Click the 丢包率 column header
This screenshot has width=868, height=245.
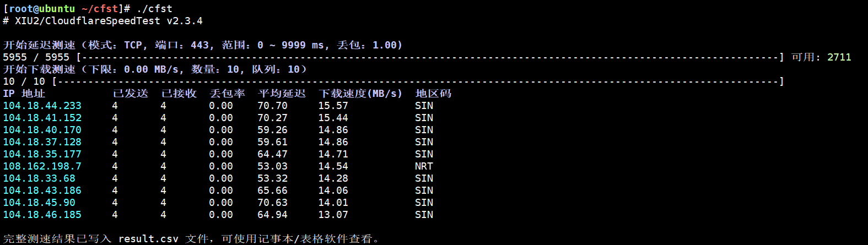pos(227,94)
